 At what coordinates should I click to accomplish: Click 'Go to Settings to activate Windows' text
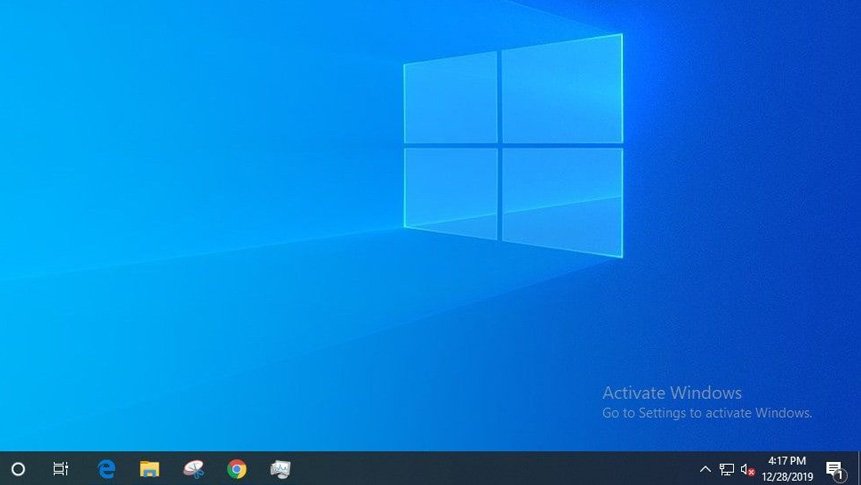click(706, 412)
